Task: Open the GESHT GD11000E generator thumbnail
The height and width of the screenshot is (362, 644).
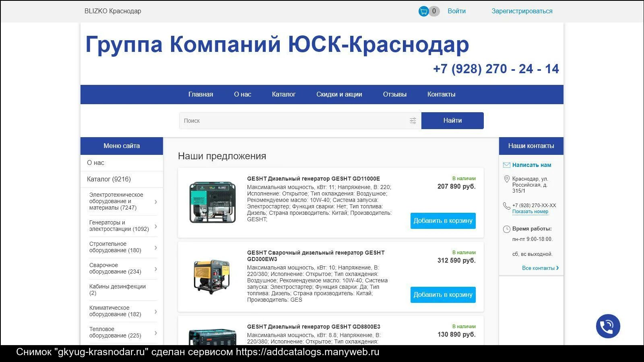Action: (x=213, y=202)
